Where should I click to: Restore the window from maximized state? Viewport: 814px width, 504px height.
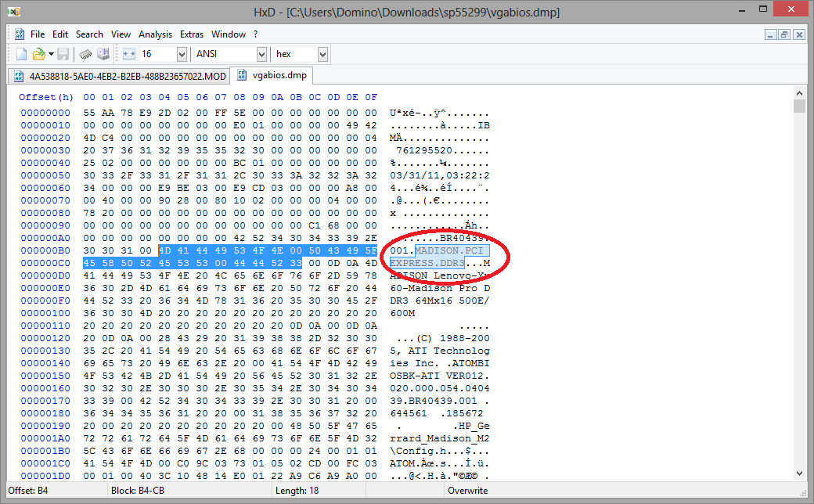[762, 11]
